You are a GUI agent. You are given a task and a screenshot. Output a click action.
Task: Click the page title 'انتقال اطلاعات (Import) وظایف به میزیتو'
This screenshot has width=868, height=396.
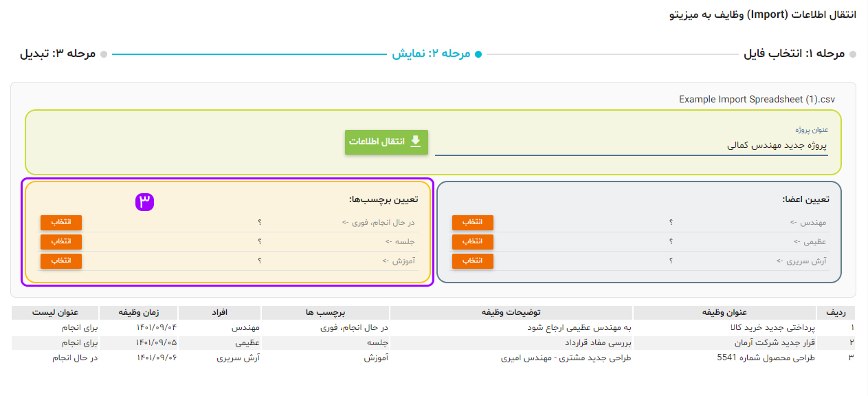click(763, 14)
